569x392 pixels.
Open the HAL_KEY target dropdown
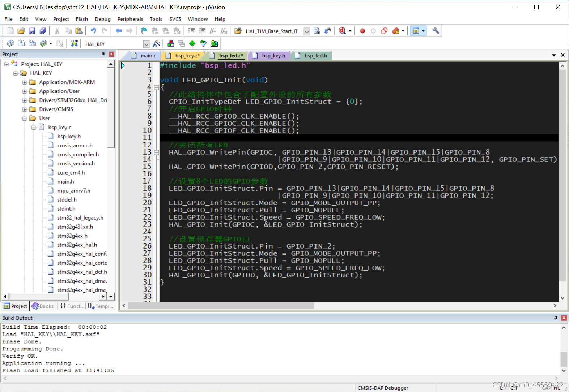146,44
